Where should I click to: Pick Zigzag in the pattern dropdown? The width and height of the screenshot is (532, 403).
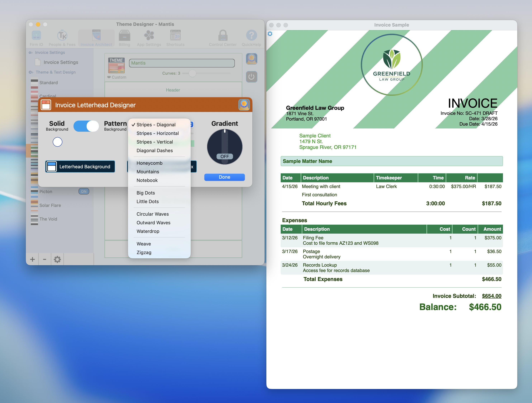[144, 252]
